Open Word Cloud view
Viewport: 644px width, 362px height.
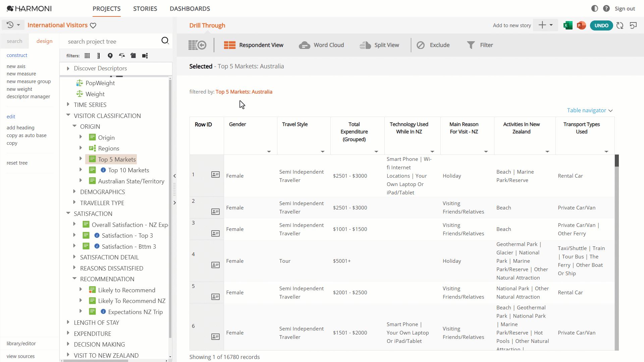pos(321,45)
